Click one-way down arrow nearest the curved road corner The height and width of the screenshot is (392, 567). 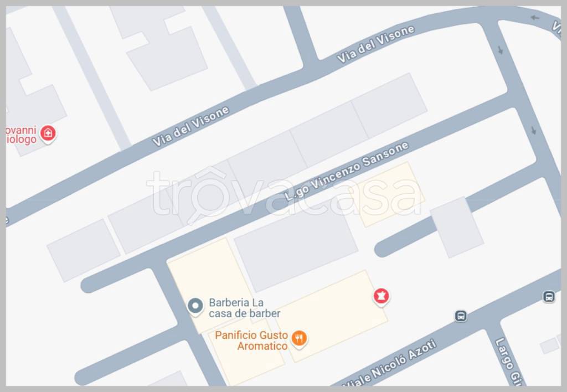tap(501, 50)
